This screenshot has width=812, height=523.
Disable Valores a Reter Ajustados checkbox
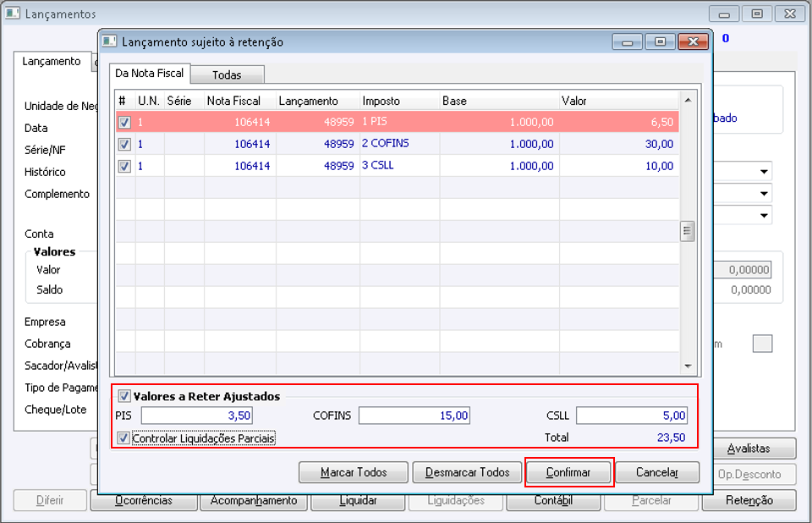(x=124, y=395)
